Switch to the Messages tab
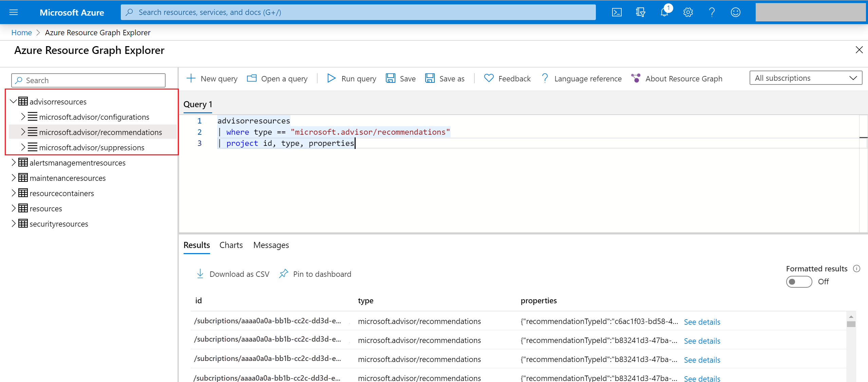 pos(271,245)
